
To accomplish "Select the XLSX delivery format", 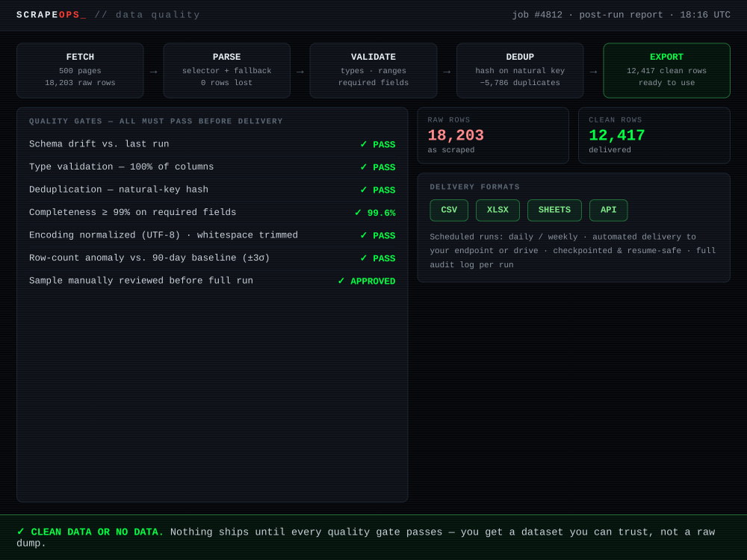I will coord(498,210).
